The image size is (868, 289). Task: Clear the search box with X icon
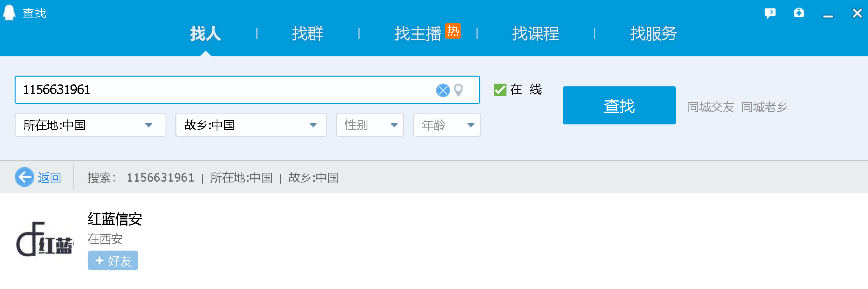(443, 90)
